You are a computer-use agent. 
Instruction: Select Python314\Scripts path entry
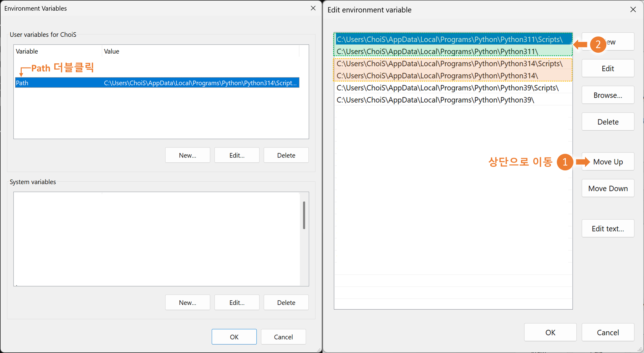449,64
